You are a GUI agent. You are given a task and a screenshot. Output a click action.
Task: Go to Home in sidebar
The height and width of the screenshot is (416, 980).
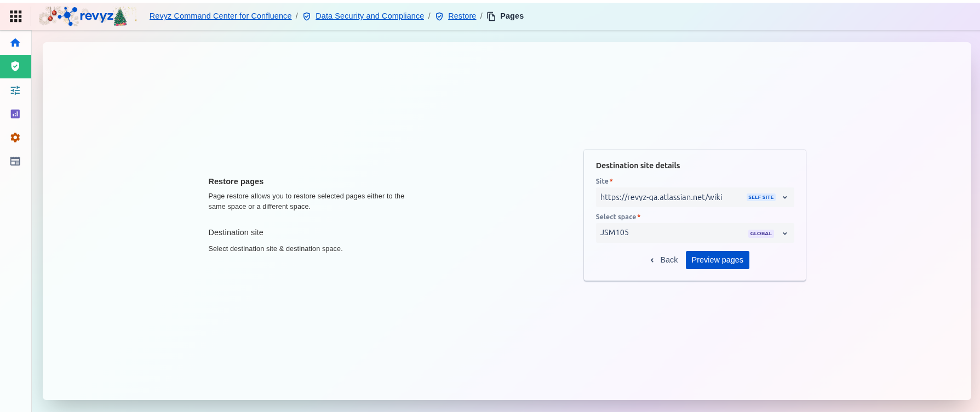click(15, 43)
